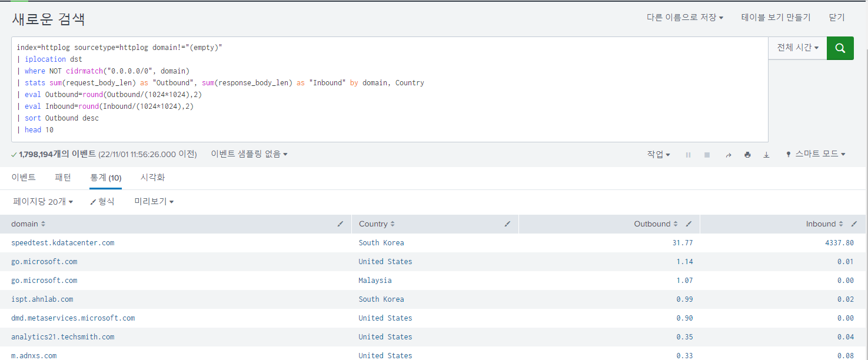Switch to the 이벤트 tab
Screen dimensions: 868x360
coord(24,177)
